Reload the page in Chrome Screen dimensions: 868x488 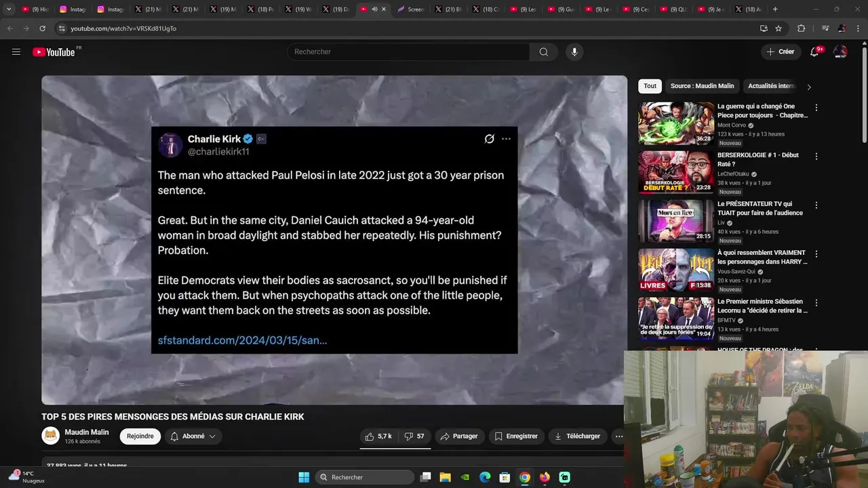click(x=42, y=28)
